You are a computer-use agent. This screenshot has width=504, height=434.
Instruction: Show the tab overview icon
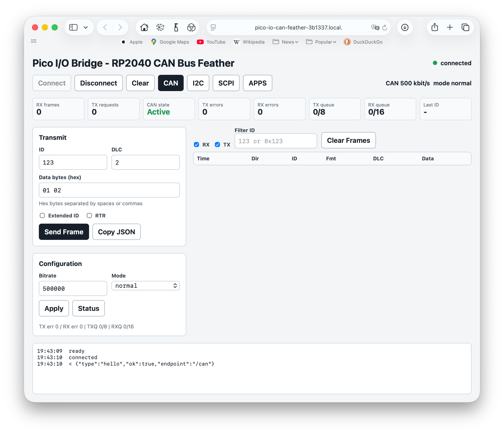[x=465, y=27]
